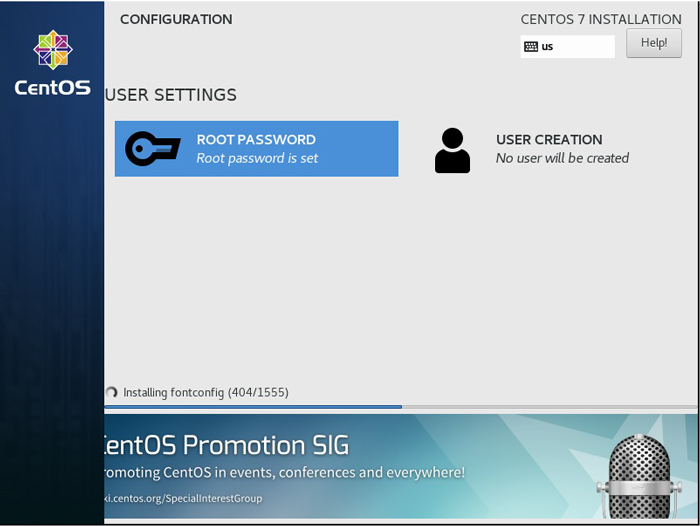Open the Help! button

(654, 43)
